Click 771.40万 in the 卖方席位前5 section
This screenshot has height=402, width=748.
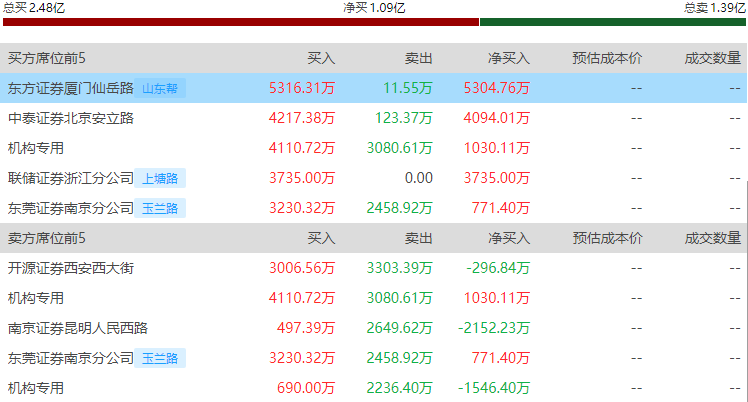click(x=501, y=358)
